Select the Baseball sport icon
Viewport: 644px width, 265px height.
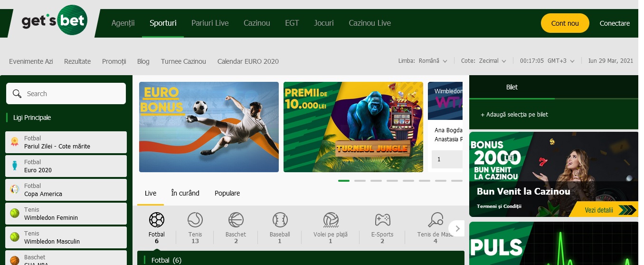[x=280, y=220]
